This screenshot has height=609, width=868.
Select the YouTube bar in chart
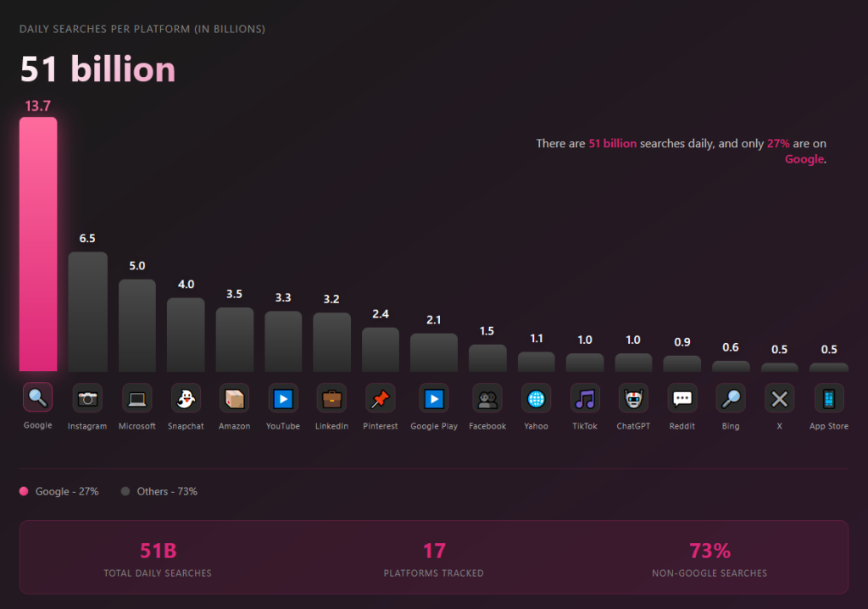click(283, 340)
